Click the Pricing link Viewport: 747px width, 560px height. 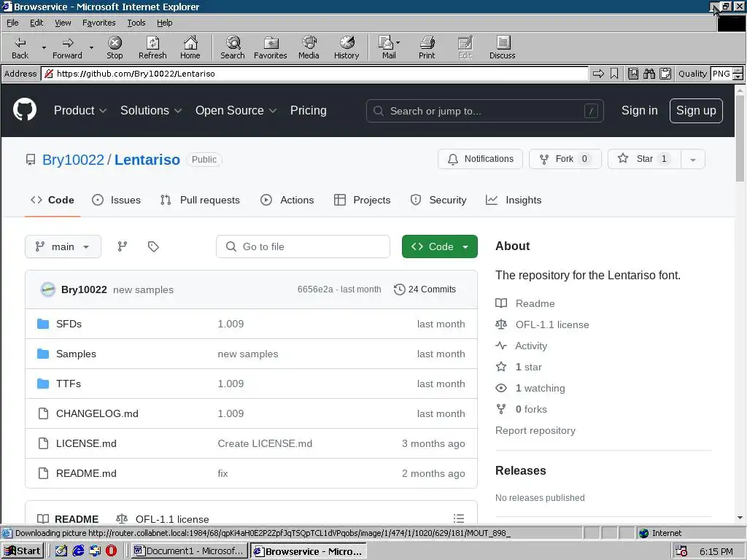309,111
